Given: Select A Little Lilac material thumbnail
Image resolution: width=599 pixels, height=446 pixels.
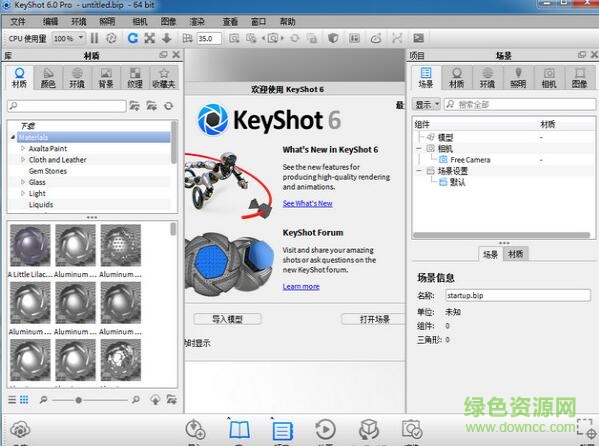Looking at the screenshot, I should pyautogui.click(x=30, y=245).
